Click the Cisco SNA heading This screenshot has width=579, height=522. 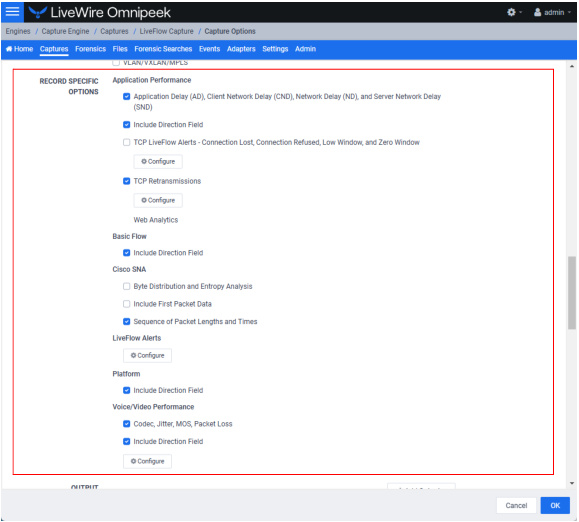[129, 269]
